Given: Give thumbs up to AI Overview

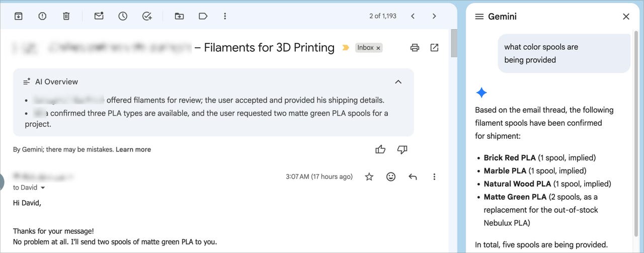Looking at the screenshot, I should pos(380,149).
